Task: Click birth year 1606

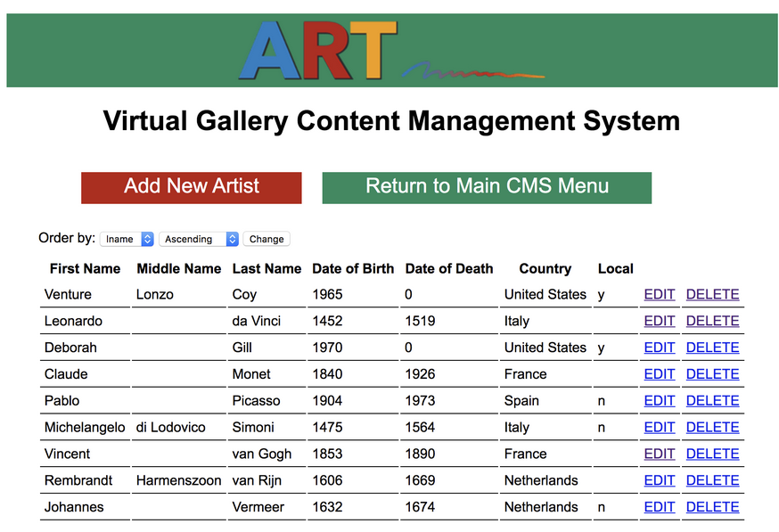Action: (x=327, y=480)
